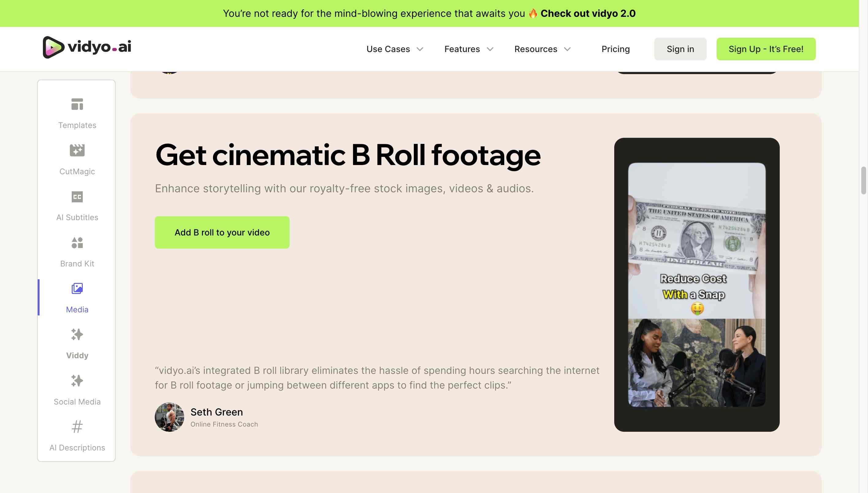Open the Media sidebar label
Screen dimensions: 868x493
coord(77,310)
